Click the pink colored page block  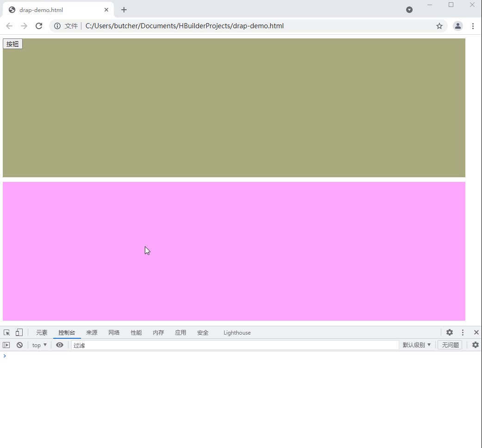click(x=234, y=251)
